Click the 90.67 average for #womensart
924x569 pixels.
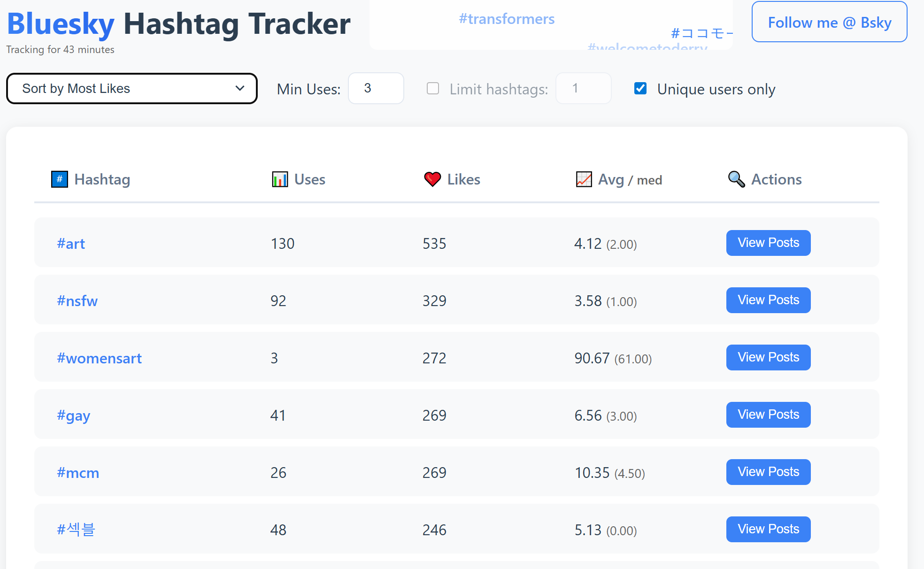point(592,358)
